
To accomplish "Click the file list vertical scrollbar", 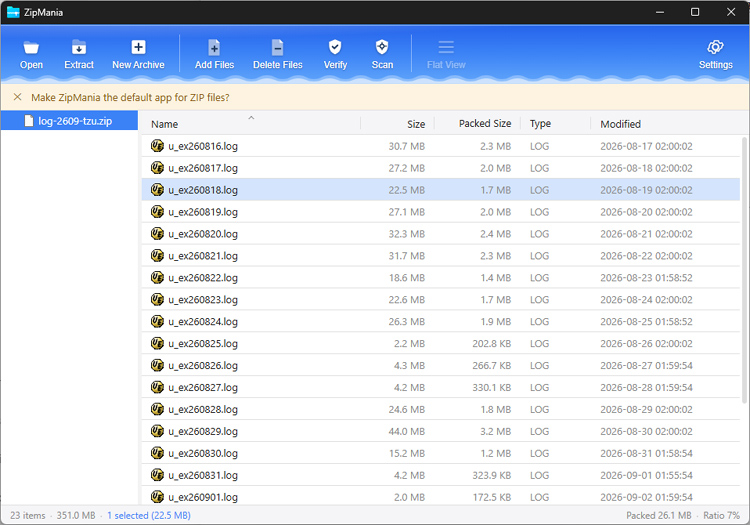I will coord(744,270).
